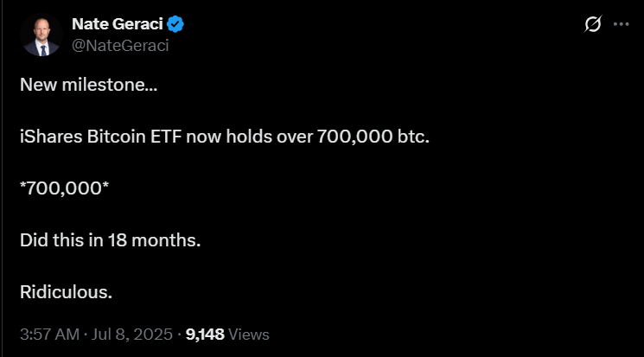Click the standalone '*700,000*' line
644x357 pixels.
(x=65, y=188)
